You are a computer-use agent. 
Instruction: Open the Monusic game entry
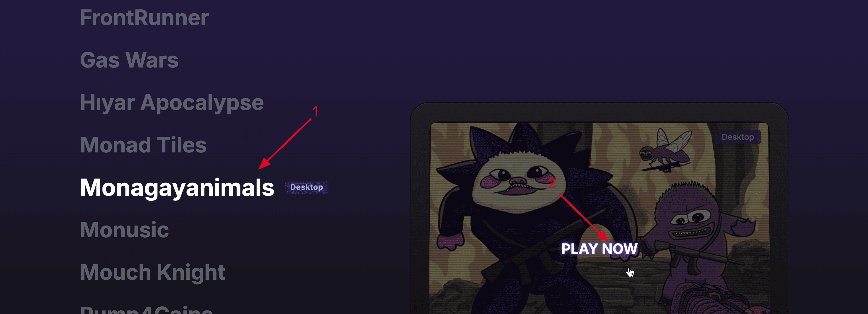coord(124,230)
